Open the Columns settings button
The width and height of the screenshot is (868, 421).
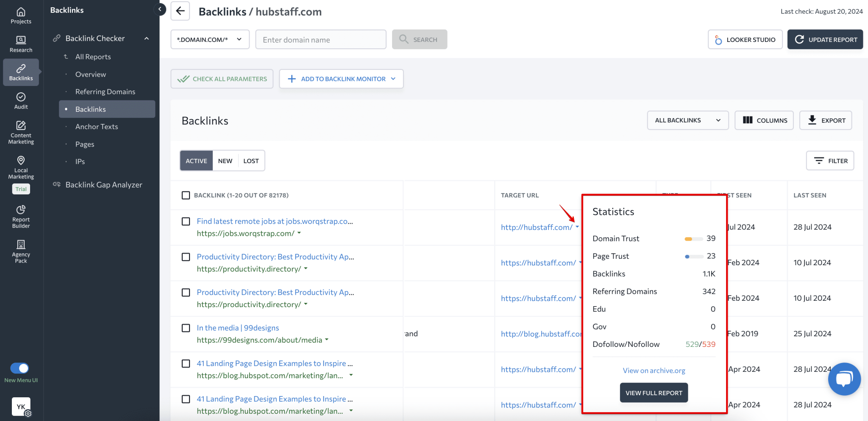(x=764, y=120)
